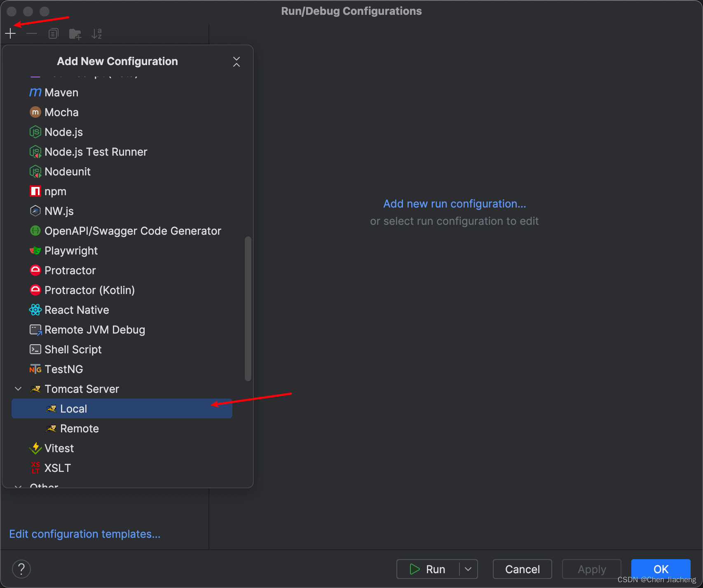Click the OpenAPI/Swagger Code Generator icon

point(35,231)
